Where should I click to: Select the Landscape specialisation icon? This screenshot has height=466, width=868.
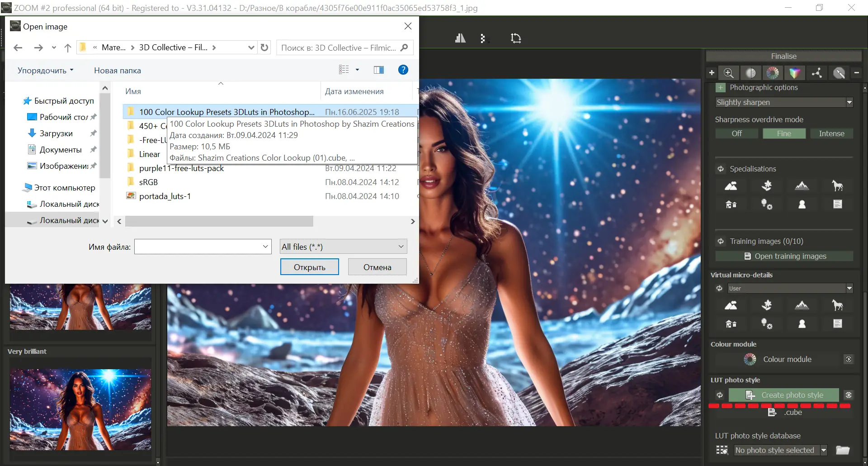coord(731,185)
